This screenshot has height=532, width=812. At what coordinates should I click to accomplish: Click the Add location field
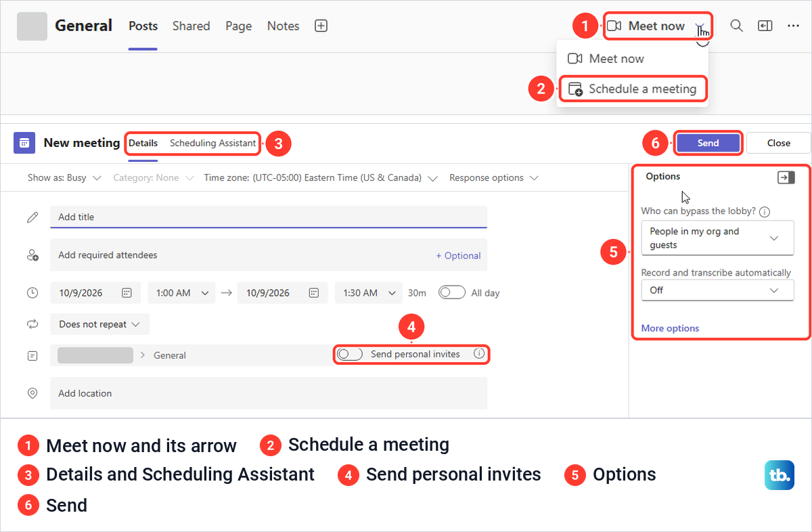pyautogui.click(x=269, y=393)
